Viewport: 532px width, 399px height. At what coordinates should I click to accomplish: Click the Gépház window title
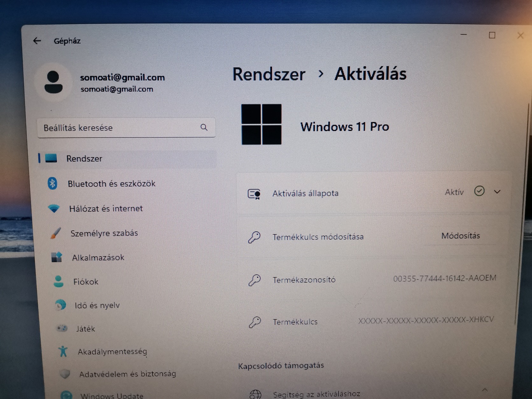(67, 41)
